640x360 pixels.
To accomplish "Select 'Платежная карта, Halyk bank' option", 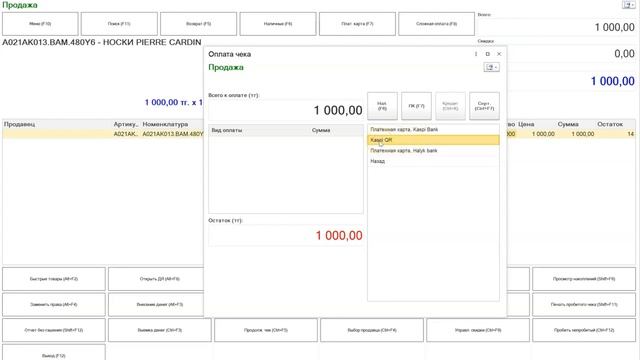I will click(433, 151).
